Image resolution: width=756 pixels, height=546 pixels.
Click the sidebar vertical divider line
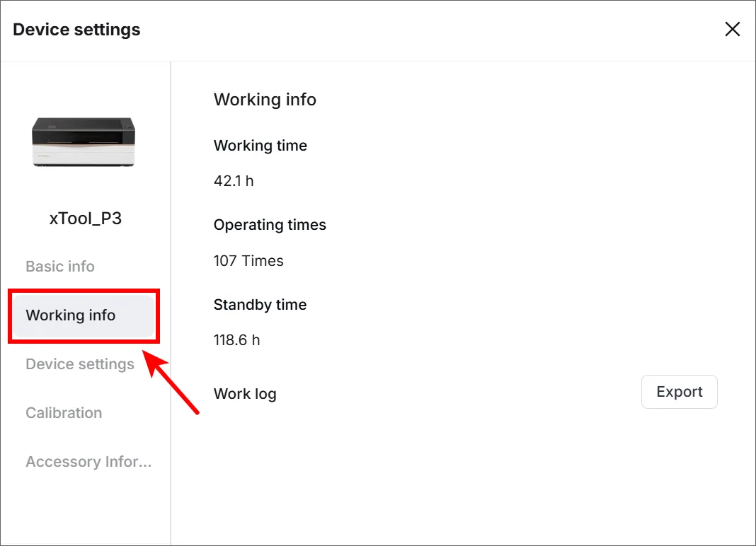[x=171, y=303]
